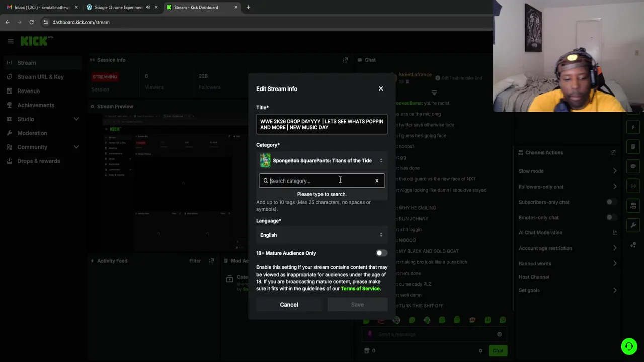Open Stream URL & Key page
This screenshot has width=644, height=362.
[41, 77]
